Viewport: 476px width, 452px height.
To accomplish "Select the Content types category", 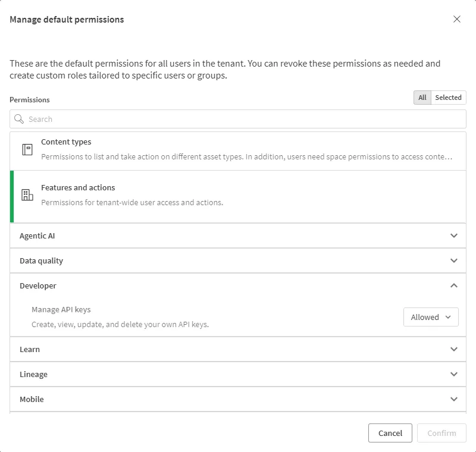I will [x=237, y=151].
